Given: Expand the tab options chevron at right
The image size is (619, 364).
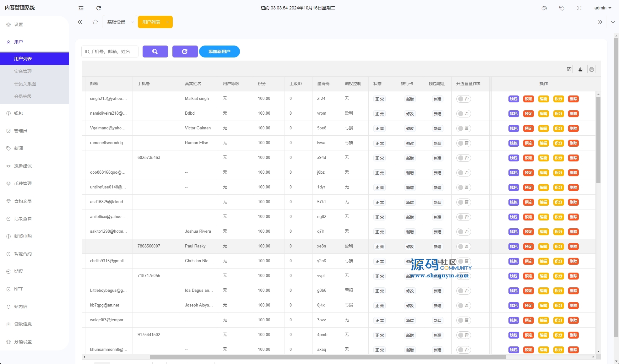Looking at the screenshot, I should pyautogui.click(x=613, y=22).
